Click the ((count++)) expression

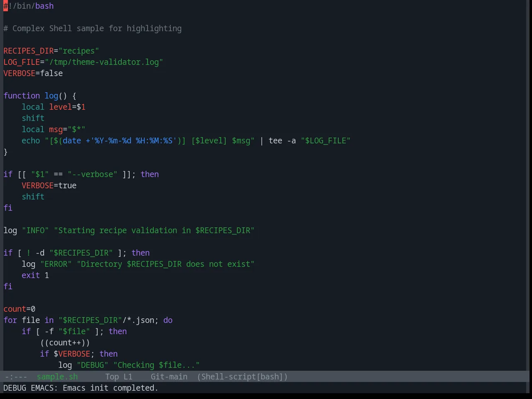(x=65, y=342)
